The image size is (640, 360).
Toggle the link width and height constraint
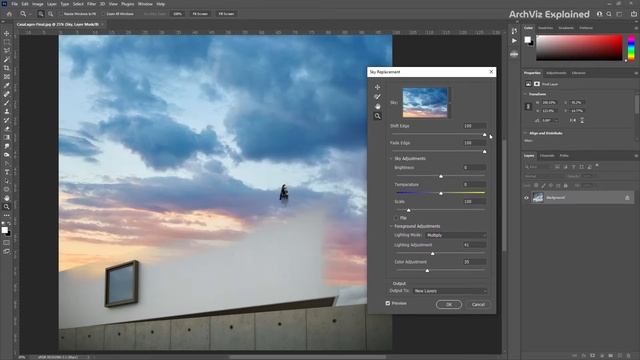(x=528, y=106)
